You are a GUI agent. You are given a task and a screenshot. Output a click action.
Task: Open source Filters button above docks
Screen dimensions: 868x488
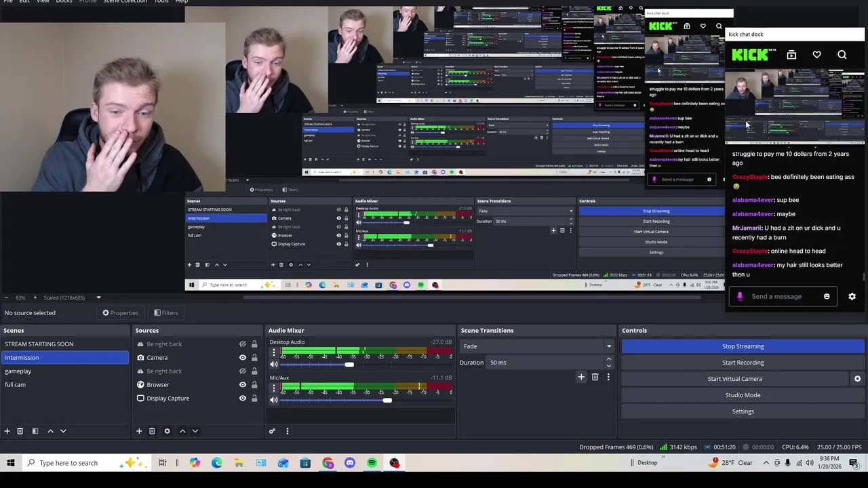(165, 313)
